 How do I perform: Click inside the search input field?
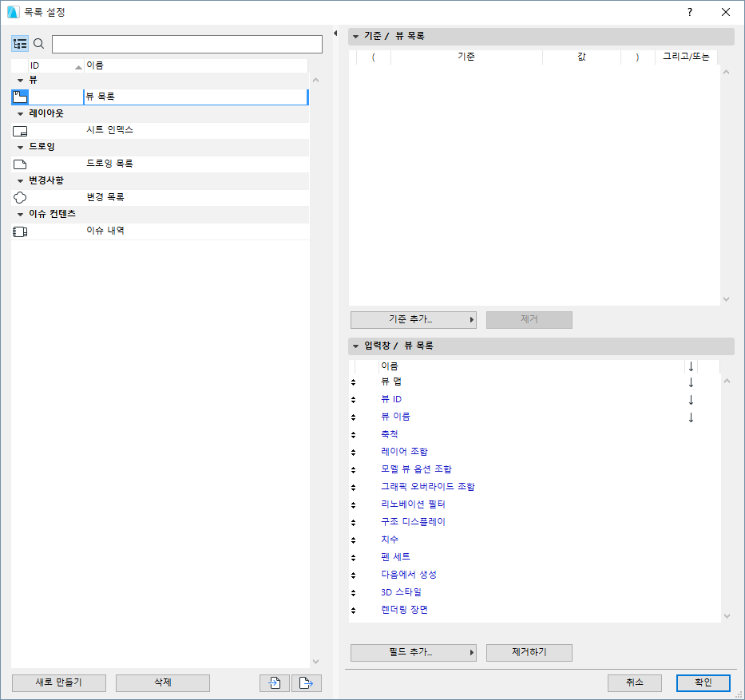pyautogui.click(x=186, y=44)
